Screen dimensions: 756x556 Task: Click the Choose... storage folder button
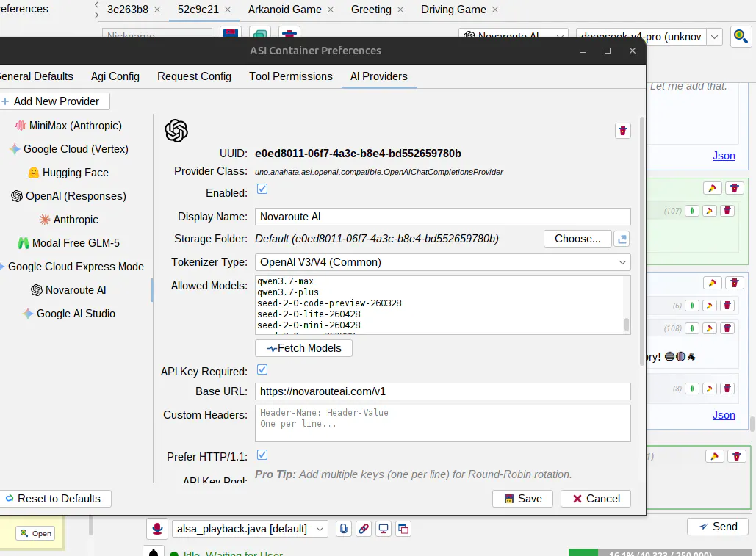577,239
